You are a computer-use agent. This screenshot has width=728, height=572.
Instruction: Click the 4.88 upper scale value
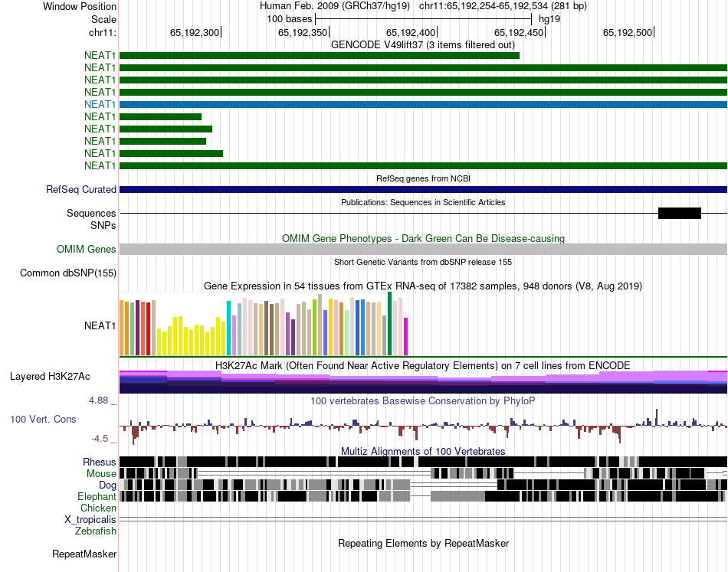[98, 400]
